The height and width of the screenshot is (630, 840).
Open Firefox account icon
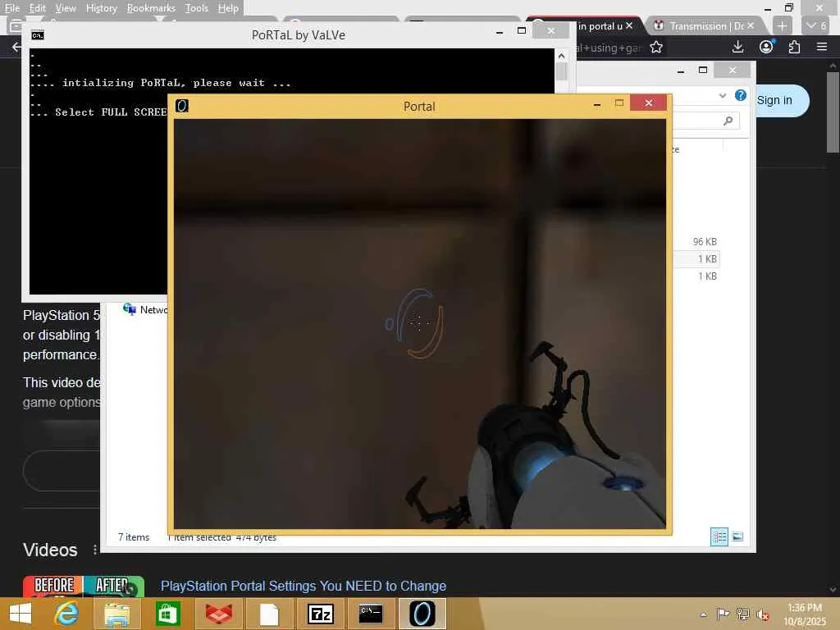pyautogui.click(x=766, y=47)
